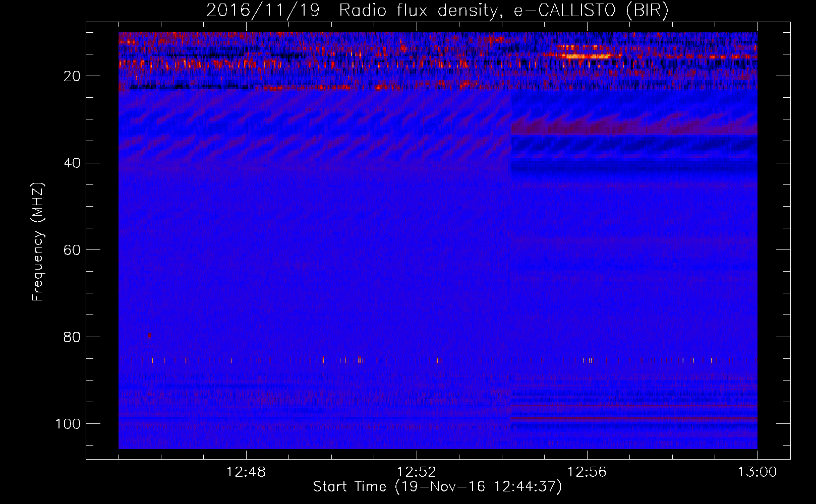The height and width of the screenshot is (504, 816).
Task: Click the 40 MHz frequency tick label
Action: tap(73, 163)
